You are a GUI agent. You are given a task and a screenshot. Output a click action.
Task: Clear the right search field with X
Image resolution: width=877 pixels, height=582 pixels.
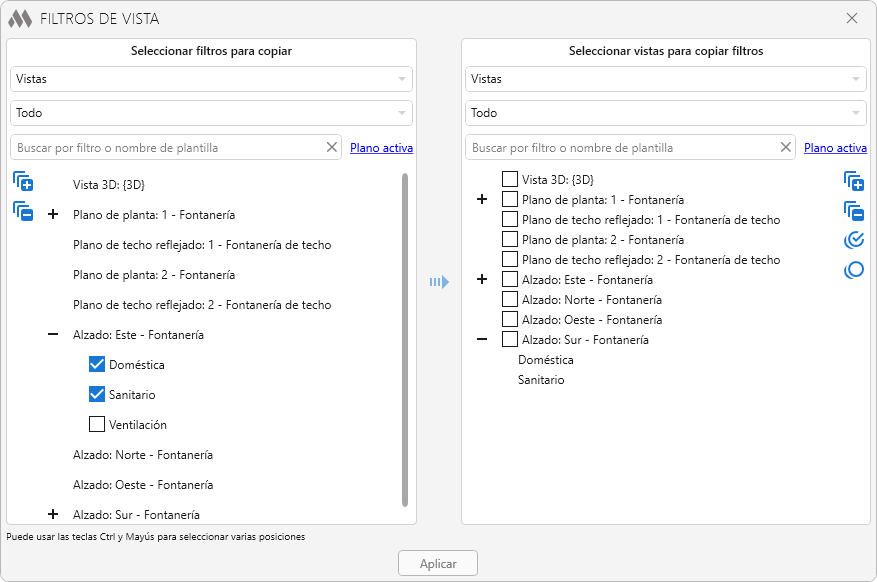tap(786, 147)
